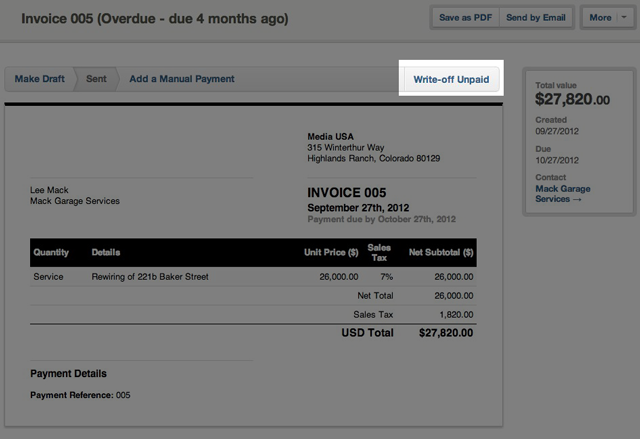Click the Total value figure in sidebar

[572, 100]
